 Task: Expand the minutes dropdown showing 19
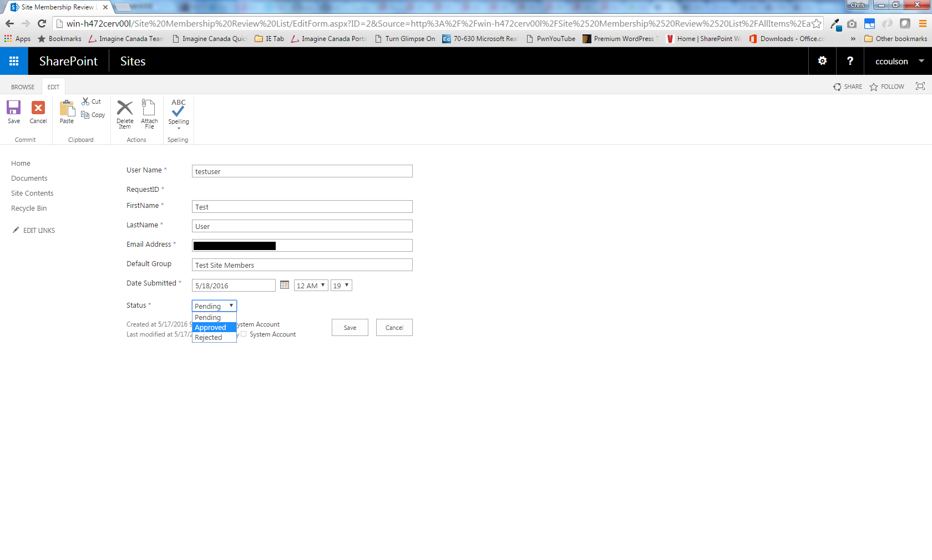341,286
